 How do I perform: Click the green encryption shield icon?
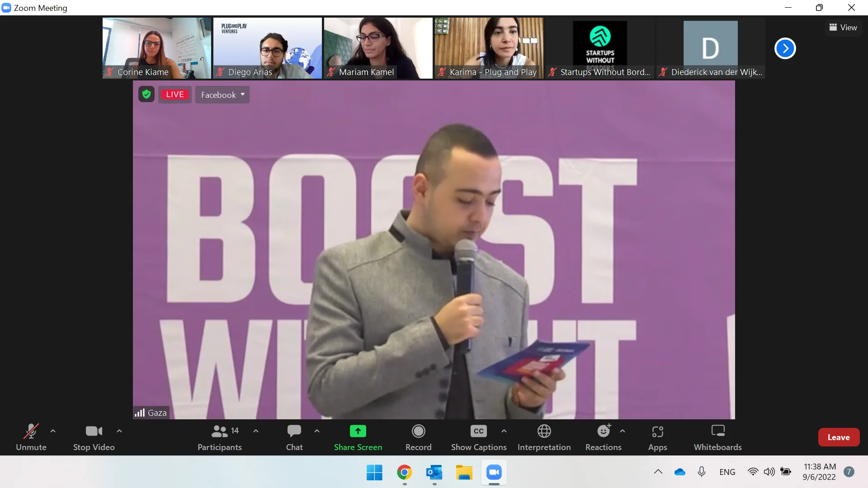tap(146, 94)
